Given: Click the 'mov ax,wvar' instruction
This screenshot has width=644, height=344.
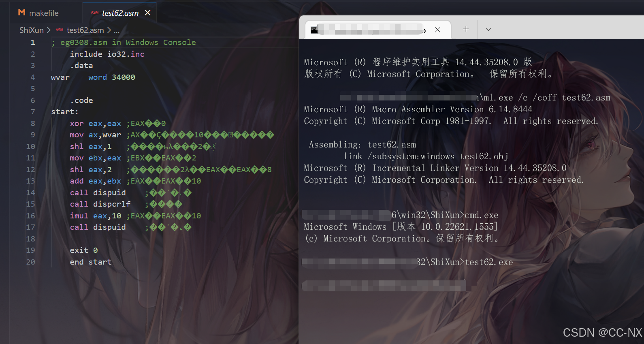Looking at the screenshot, I should point(95,135).
